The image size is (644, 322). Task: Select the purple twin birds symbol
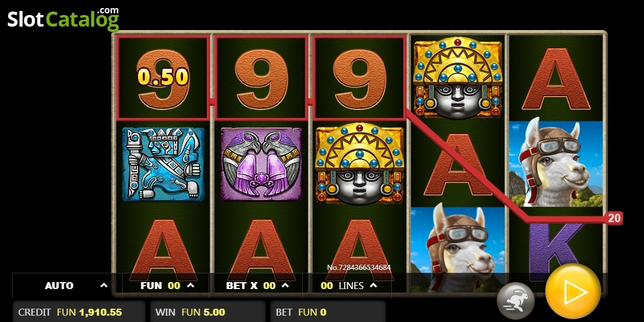(x=261, y=164)
